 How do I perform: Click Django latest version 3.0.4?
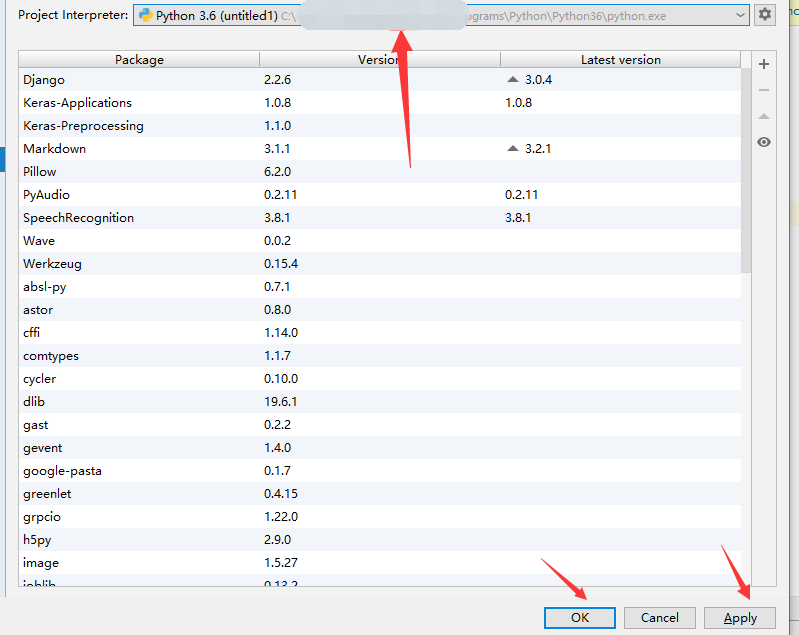coord(539,80)
